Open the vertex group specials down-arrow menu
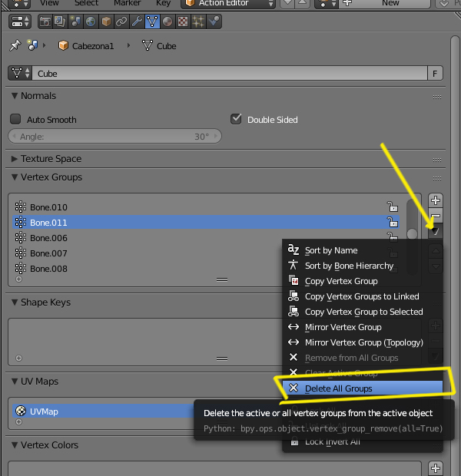The image size is (461, 476). [x=436, y=232]
